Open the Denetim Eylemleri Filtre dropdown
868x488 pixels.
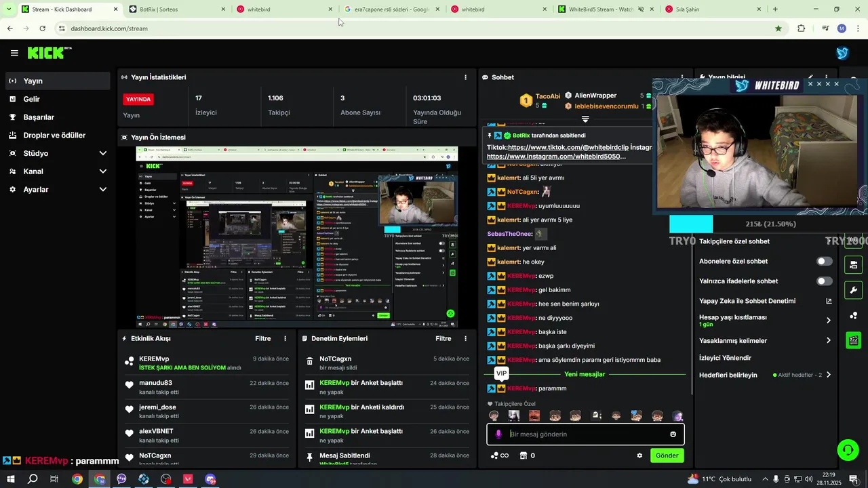(443, 338)
